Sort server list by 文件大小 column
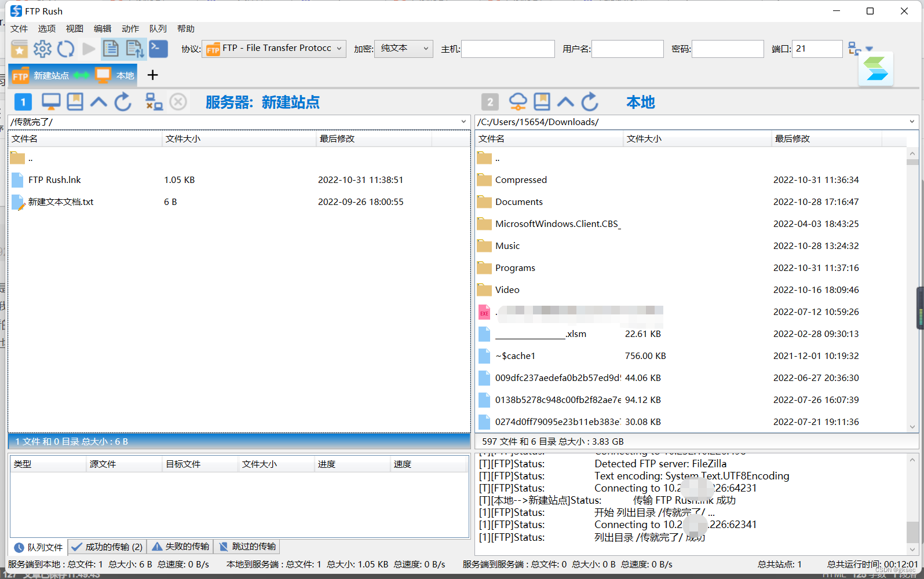 click(x=239, y=139)
